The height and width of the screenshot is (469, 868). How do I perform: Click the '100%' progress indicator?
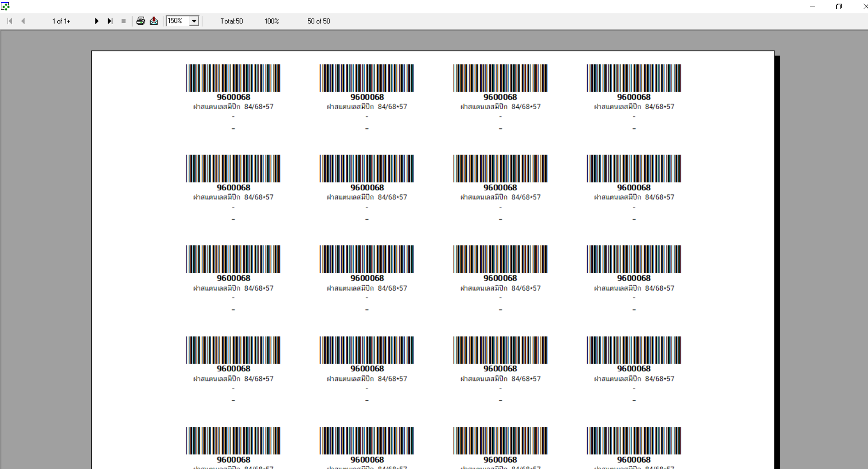click(272, 21)
